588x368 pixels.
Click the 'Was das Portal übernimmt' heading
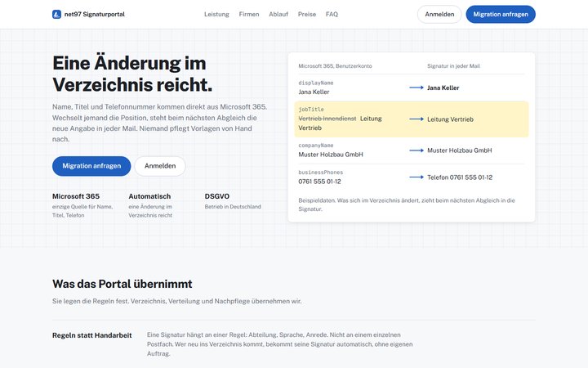click(x=122, y=284)
